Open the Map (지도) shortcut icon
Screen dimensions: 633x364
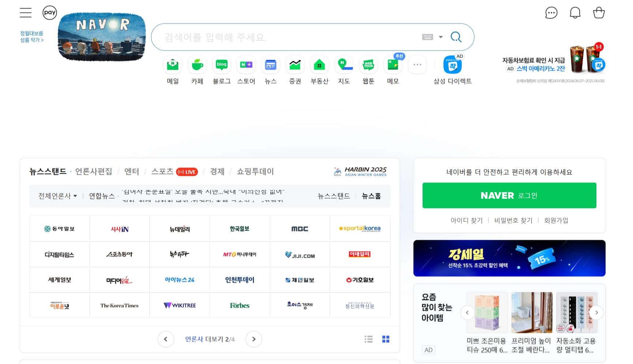[x=344, y=65]
